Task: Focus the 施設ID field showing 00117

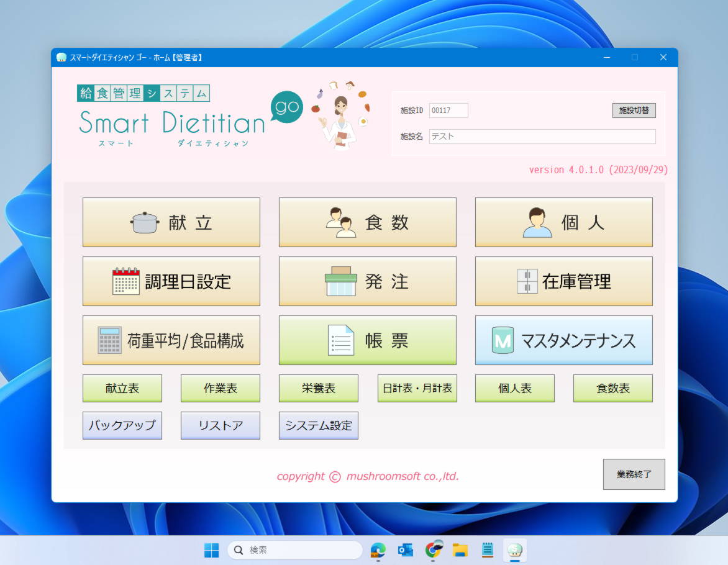Action: click(448, 111)
